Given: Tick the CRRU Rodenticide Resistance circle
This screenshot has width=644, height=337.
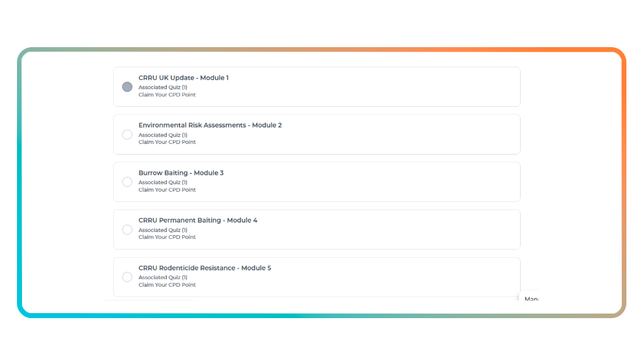Looking at the screenshot, I should (127, 277).
